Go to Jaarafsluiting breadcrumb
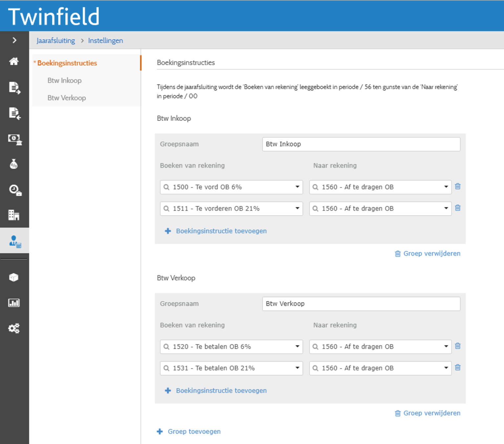 tap(56, 40)
